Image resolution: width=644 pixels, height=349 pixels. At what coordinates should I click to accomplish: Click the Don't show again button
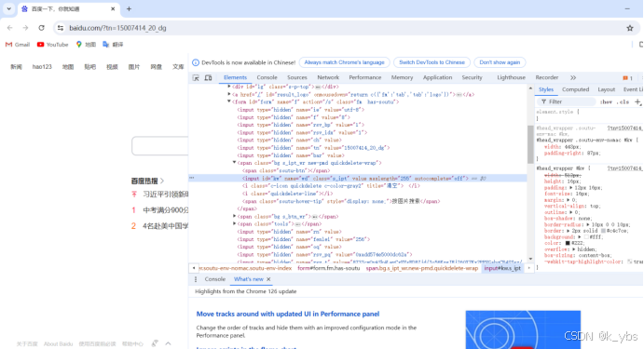500,62
